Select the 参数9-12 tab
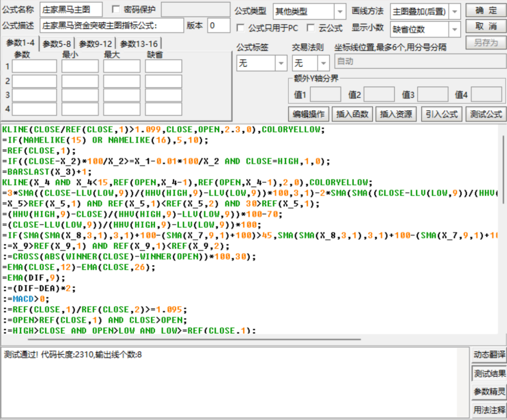Image resolution: width=507 pixels, height=420 pixels. pos(95,44)
